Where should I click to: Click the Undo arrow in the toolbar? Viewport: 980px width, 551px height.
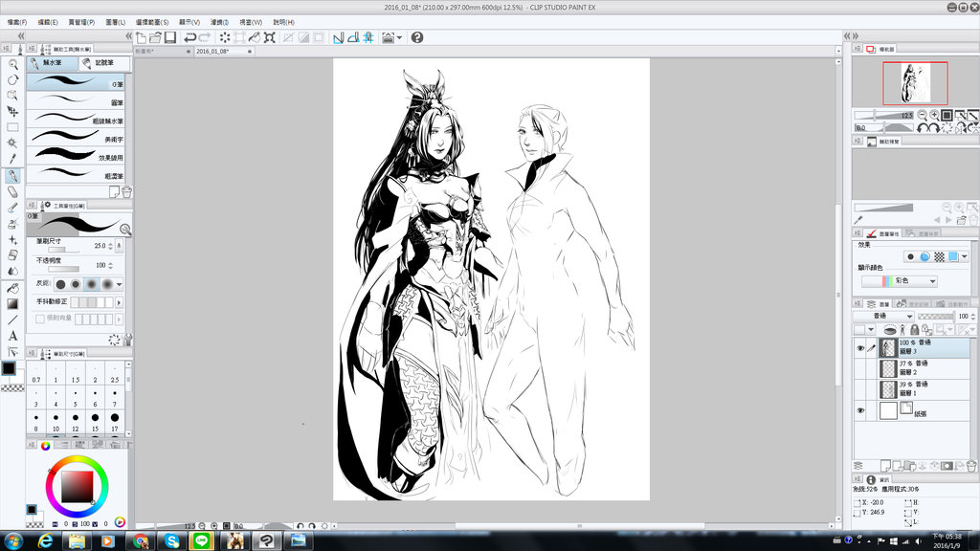click(x=190, y=37)
